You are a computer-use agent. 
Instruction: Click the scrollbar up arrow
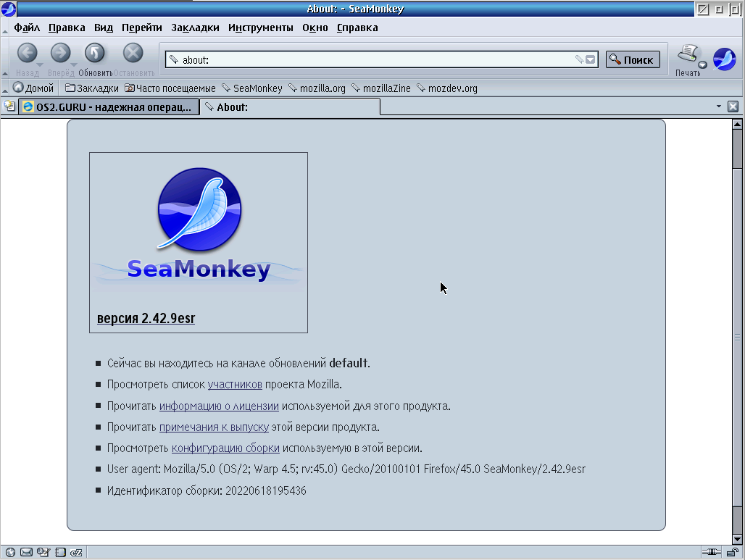[x=738, y=125]
